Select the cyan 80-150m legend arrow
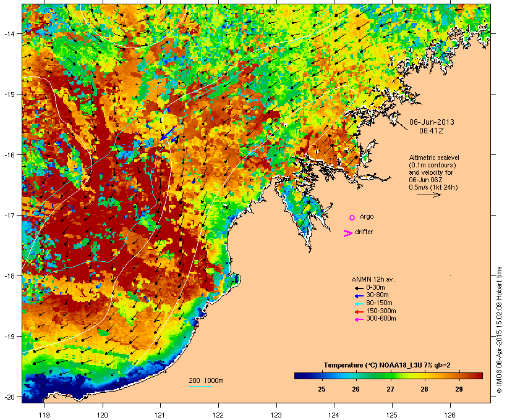This screenshot has width=507, height=420. click(x=359, y=304)
